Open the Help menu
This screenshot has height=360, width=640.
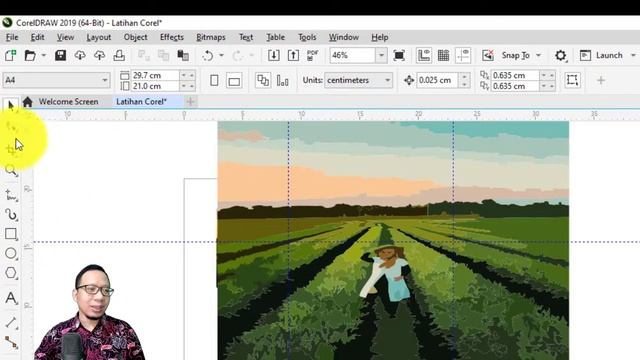pos(380,37)
